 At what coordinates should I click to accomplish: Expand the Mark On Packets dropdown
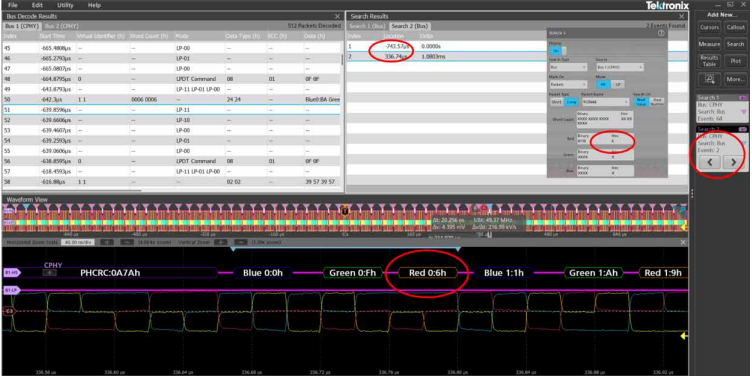click(x=568, y=85)
